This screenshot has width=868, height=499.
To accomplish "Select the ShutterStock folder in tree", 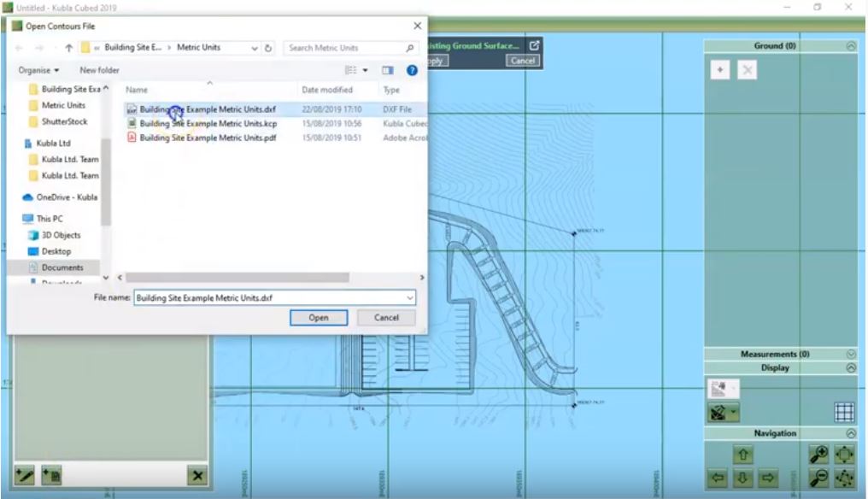I will 58,121.
